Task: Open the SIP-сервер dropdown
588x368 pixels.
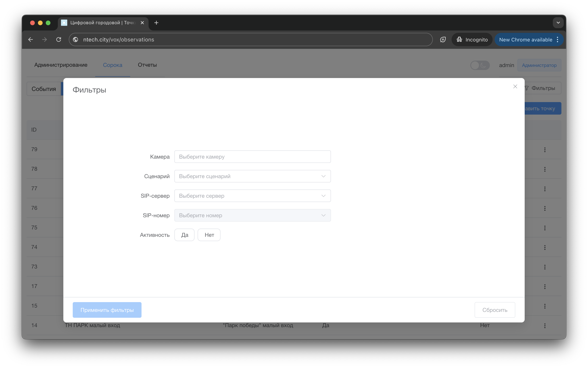Action: (252, 196)
